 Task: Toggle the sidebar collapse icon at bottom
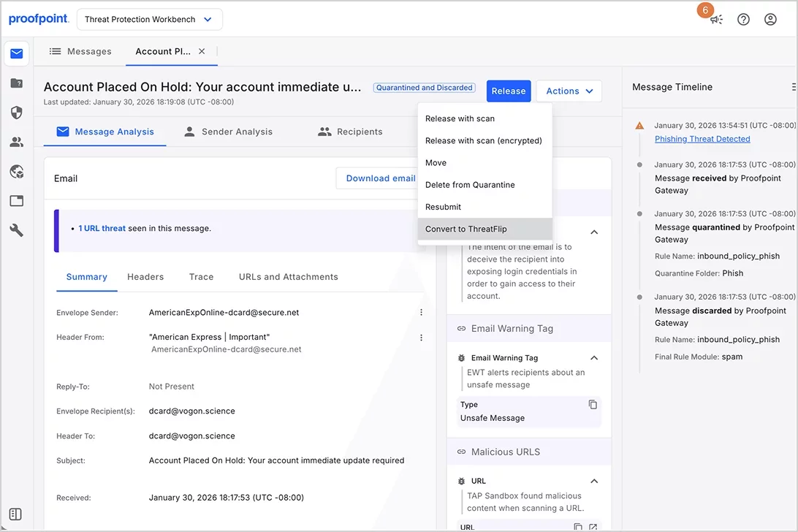click(15, 514)
